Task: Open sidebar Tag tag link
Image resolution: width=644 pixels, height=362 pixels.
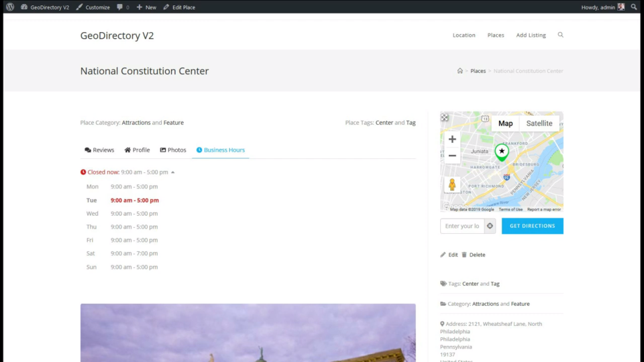Action: pyautogui.click(x=495, y=284)
